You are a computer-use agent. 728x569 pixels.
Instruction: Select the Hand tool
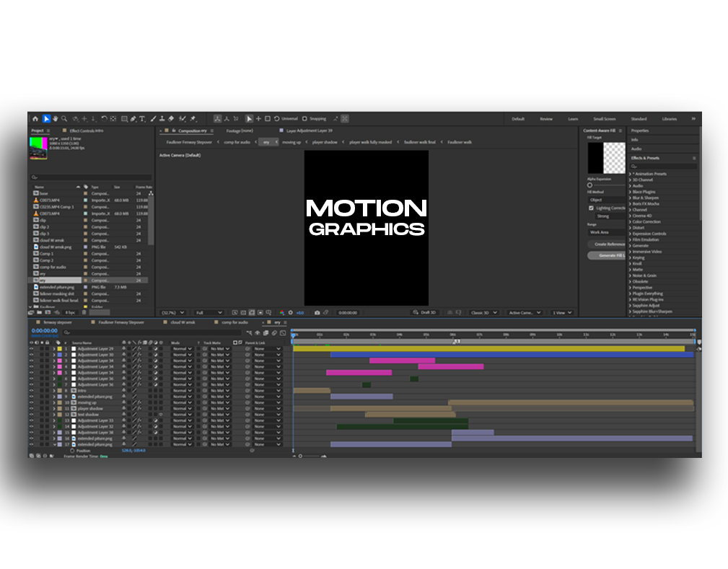tap(56, 119)
